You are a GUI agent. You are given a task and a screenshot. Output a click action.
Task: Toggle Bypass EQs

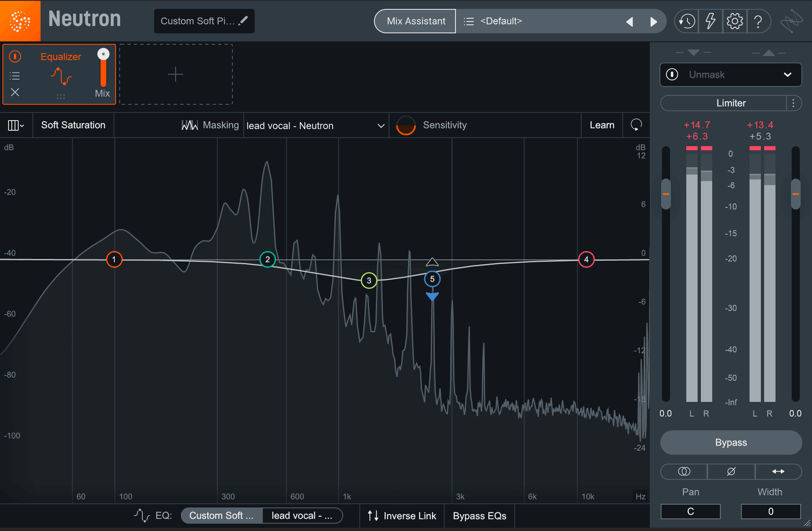(479, 516)
